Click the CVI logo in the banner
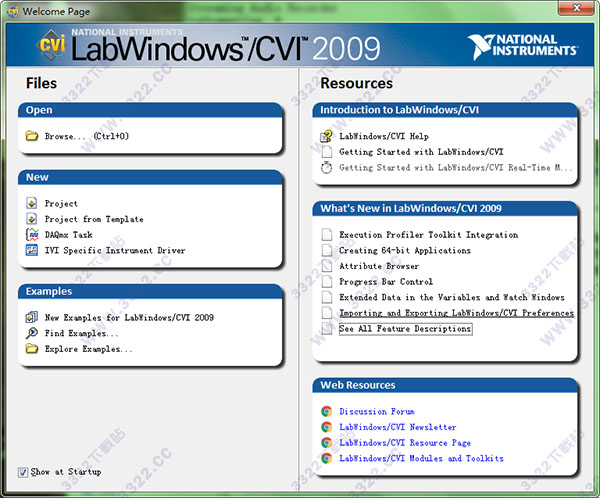 [x=51, y=45]
